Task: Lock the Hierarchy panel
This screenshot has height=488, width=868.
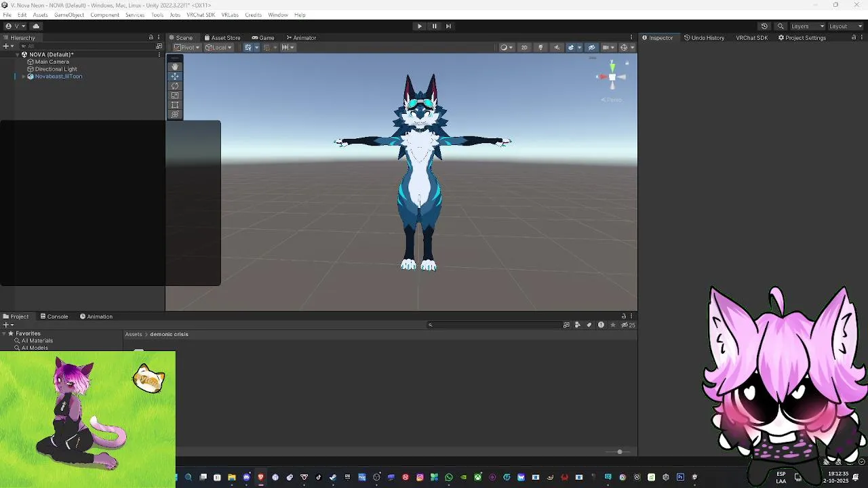Action: point(151,37)
